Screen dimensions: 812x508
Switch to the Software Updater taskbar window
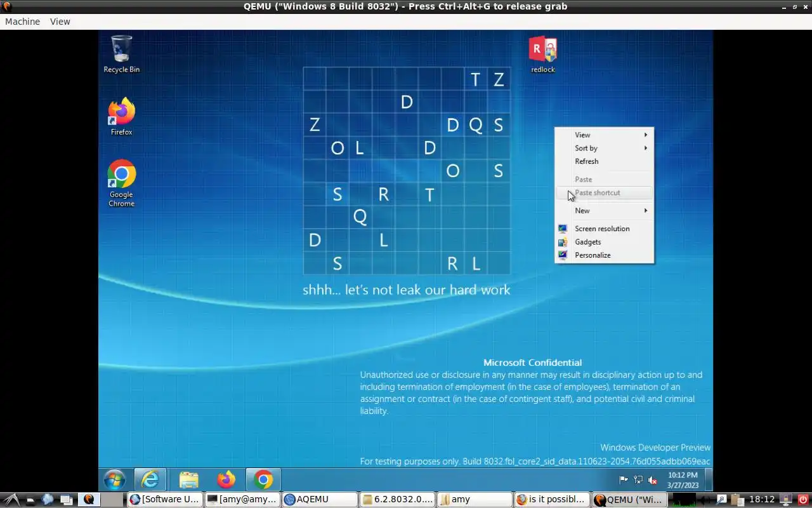(165, 500)
